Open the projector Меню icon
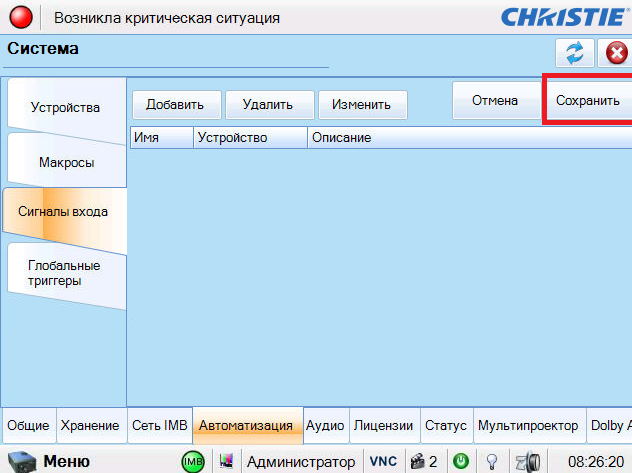The width and height of the screenshot is (632, 473). point(22,462)
